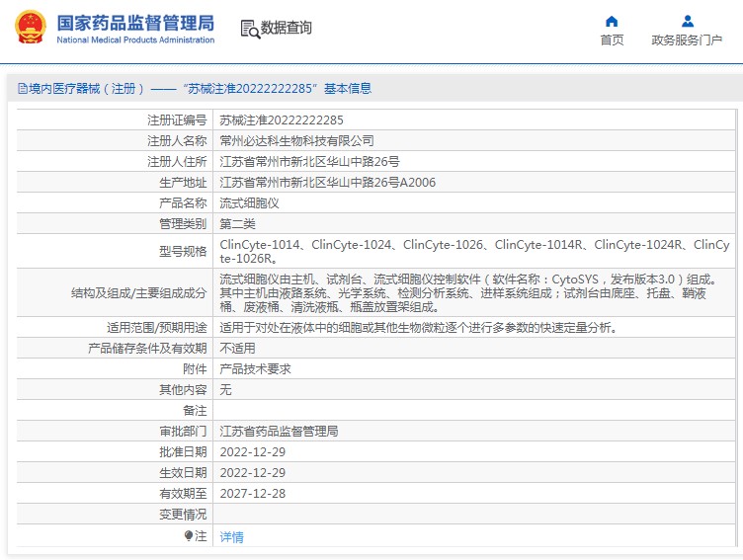Click the document icon before 境内医疗器械

[x=22, y=89]
